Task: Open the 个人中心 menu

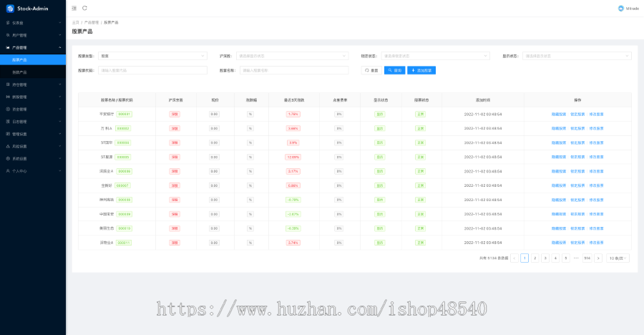Action: (x=33, y=170)
